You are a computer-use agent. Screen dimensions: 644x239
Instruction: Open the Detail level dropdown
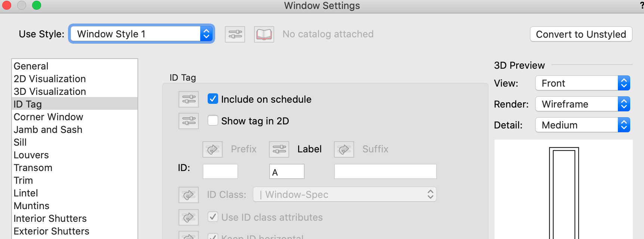[x=582, y=125]
